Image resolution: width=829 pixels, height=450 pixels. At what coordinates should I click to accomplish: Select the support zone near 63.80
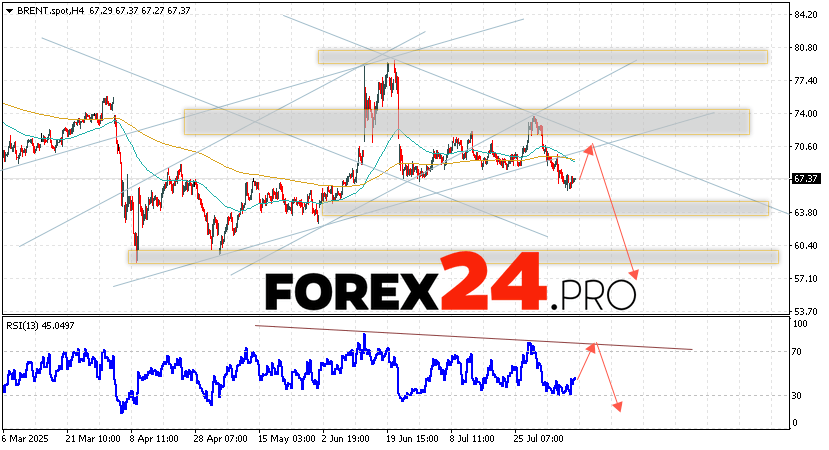click(x=543, y=208)
